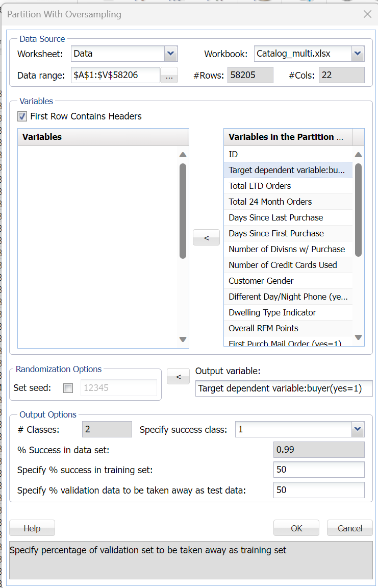Toggle First Row Contains Headers checkbox

tap(22, 116)
